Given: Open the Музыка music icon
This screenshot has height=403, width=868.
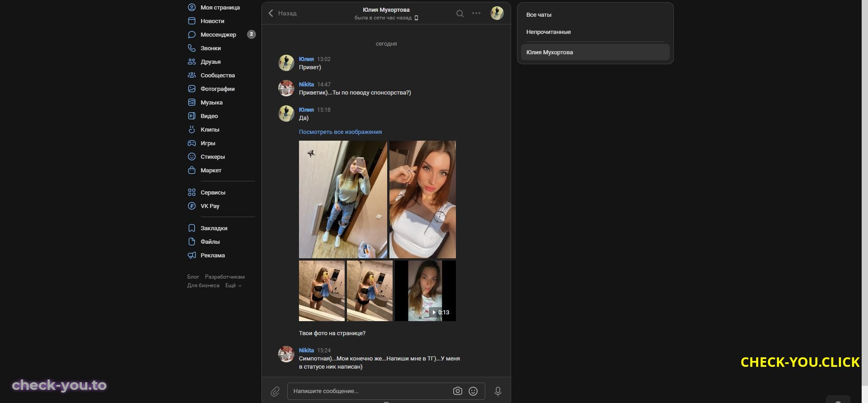Looking at the screenshot, I should tap(192, 102).
